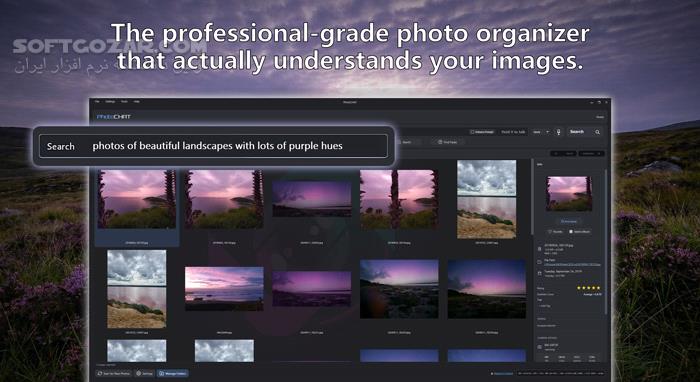Select the highlighted palm sunset thumbnail
This screenshot has height=382, width=700.
coord(137,199)
